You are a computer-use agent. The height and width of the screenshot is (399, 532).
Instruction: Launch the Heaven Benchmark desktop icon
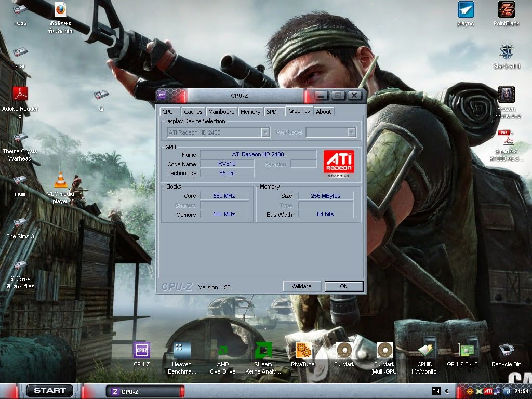(x=182, y=351)
